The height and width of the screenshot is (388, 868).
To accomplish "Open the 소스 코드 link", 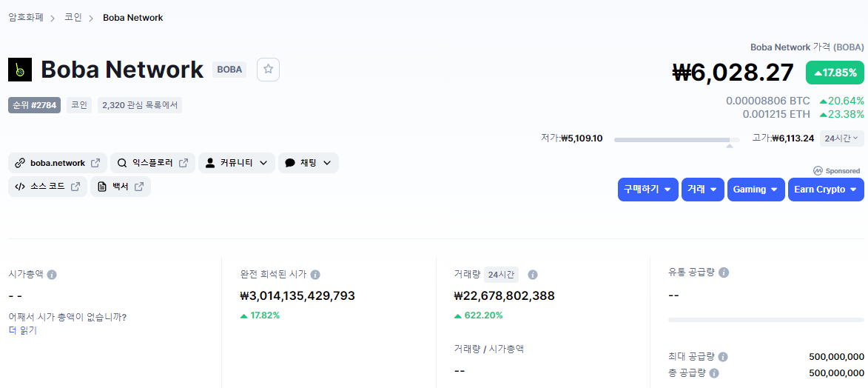I will (47, 187).
